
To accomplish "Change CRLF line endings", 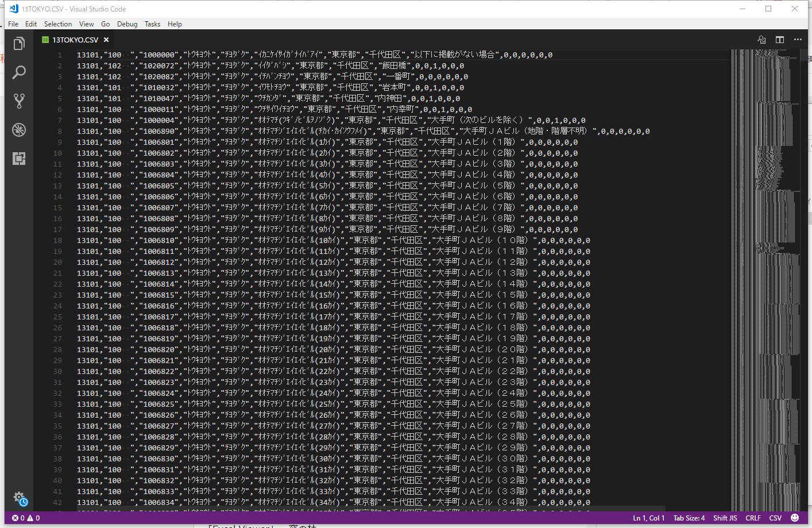I will tap(753, 518).
